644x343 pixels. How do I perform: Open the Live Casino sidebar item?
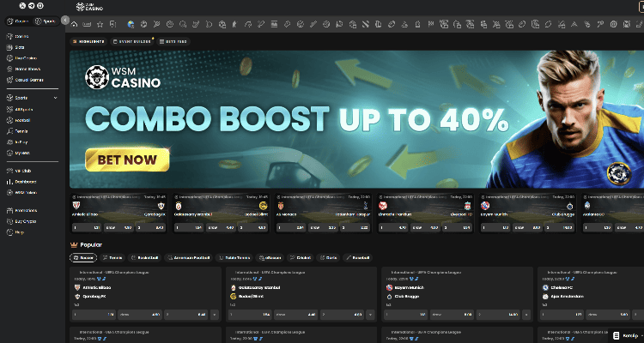pos(25,58)
